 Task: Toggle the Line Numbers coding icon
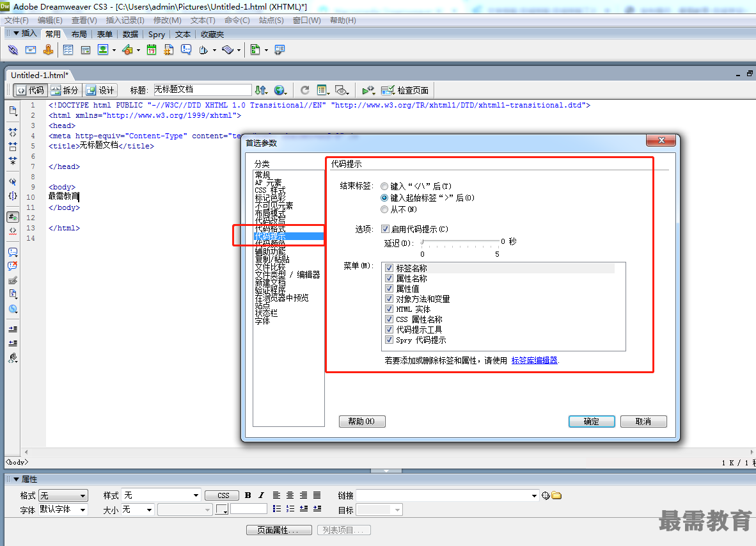13,217
